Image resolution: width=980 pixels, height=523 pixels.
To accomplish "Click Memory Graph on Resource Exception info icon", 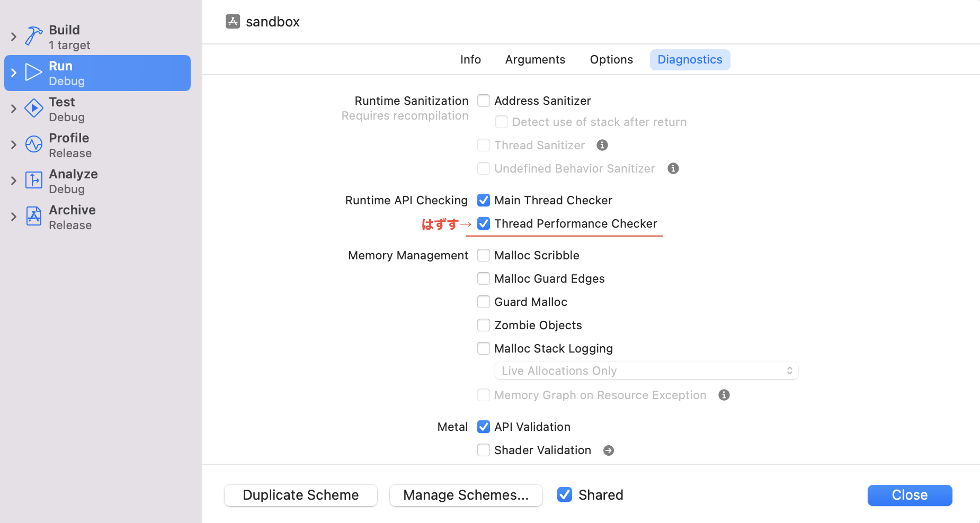I will [724, 395].
